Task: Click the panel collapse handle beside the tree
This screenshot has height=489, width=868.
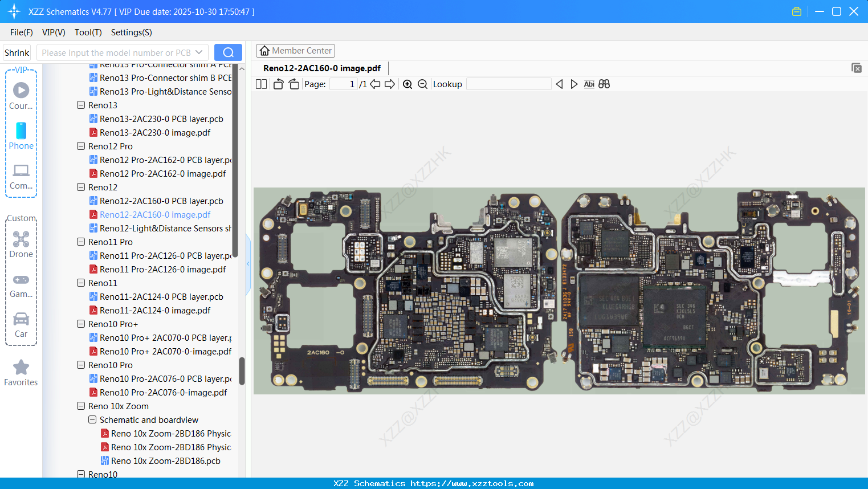Action: tap(248, 263)
